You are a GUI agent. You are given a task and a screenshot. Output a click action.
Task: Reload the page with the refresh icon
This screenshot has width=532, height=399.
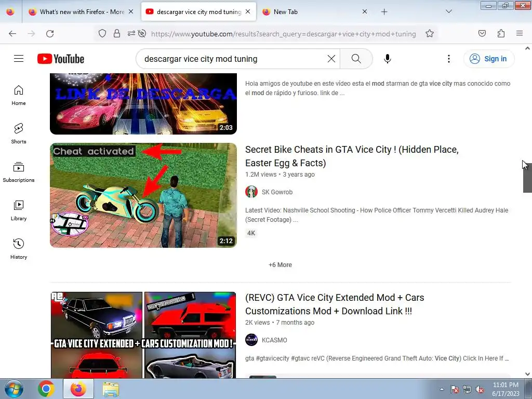point(50,34)
